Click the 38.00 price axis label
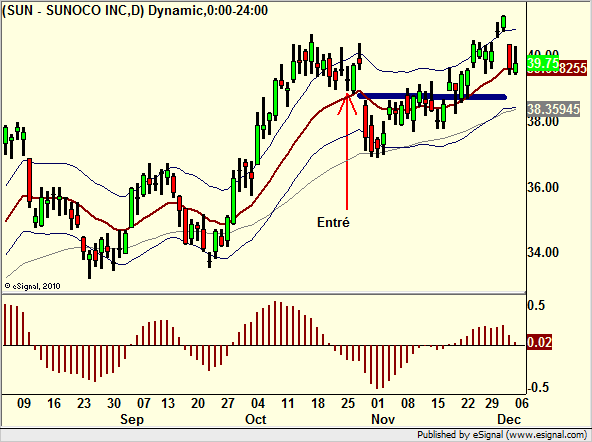Screen dimensions: 592x442 543,122
